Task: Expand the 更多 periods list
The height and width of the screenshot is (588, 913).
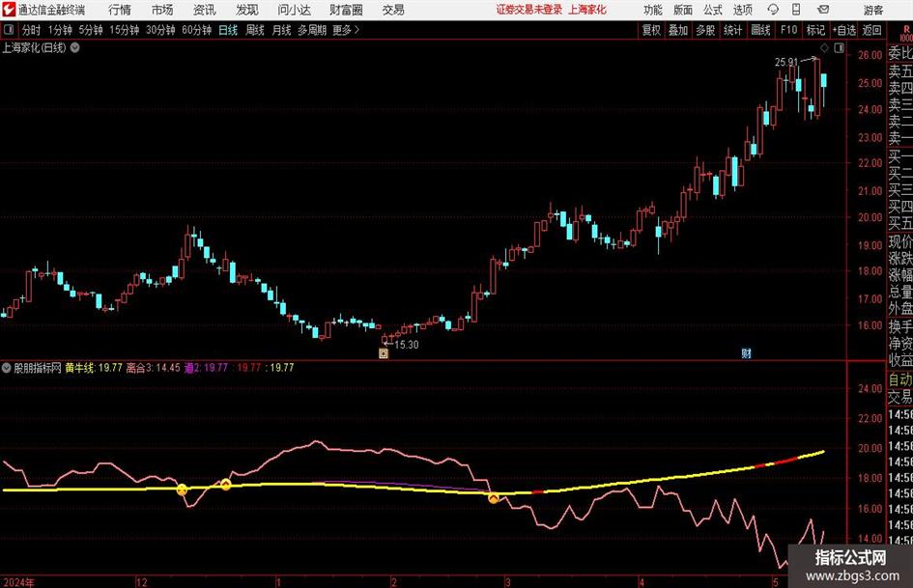Action: click(346, 30)
